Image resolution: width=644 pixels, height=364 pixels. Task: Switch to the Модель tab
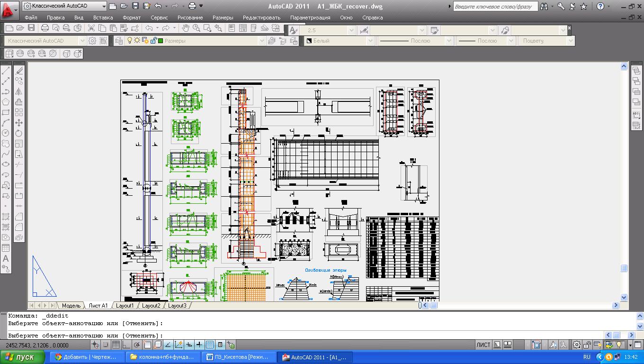tap(71, 306)
